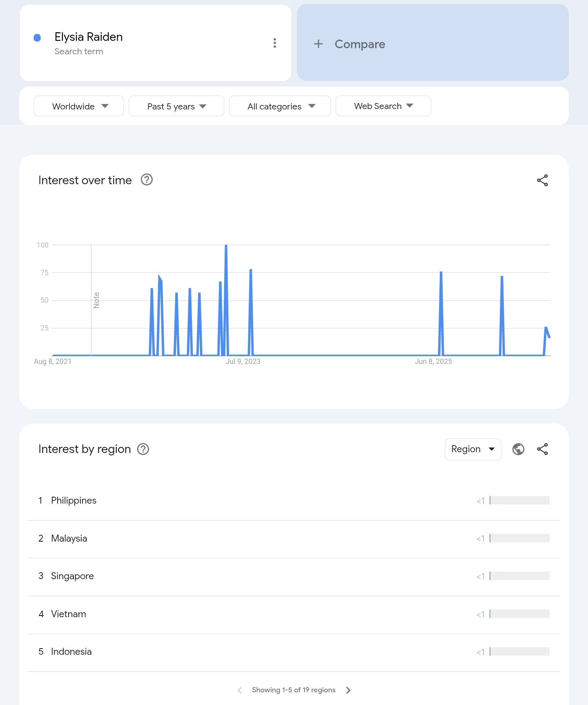The height and width of the screenshot is (705, 588).
Task: Click the Indonesia interest bar
Action: [x=519, y=651]
